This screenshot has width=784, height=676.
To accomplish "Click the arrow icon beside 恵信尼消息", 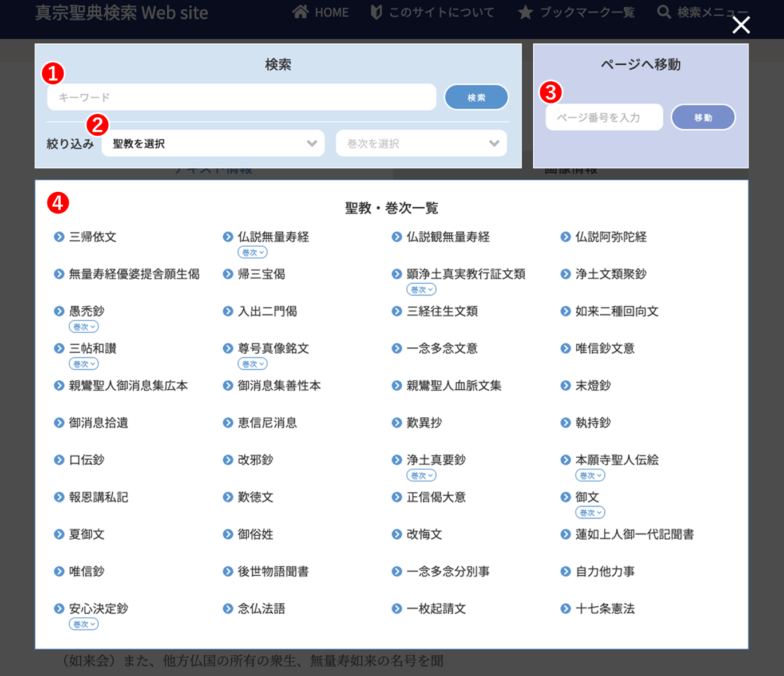I will coord(228,423).
